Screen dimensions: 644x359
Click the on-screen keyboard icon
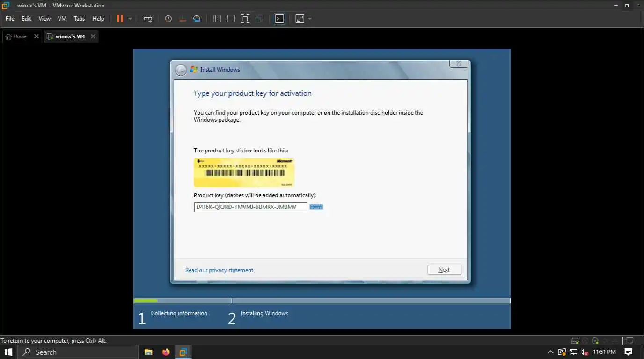(x=316, y=207)
